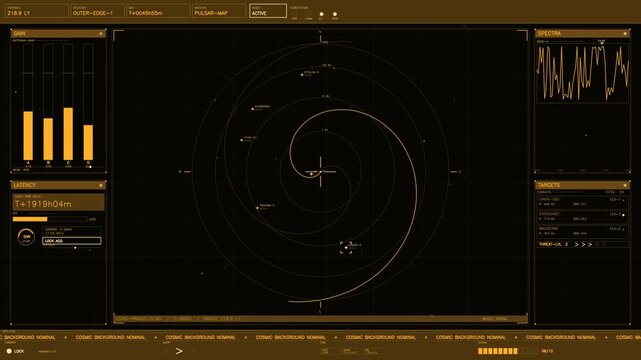Select the first target row marked CLS-1
Image resolution: width=641 pixels, height=360 pixels.
[582, 202]
